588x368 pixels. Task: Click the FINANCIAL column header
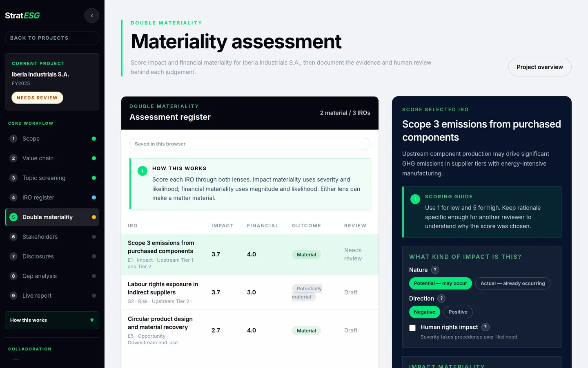(263, 226)
